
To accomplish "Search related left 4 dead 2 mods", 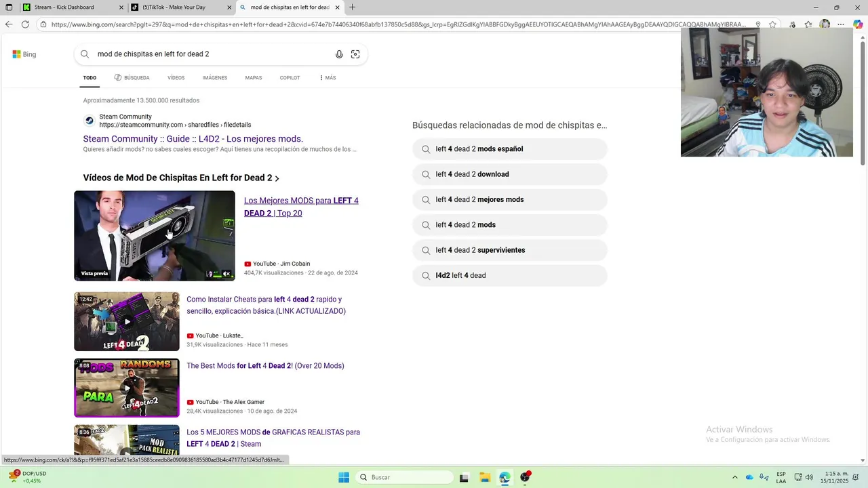I will pyautogui.click(x=509, y=225).
